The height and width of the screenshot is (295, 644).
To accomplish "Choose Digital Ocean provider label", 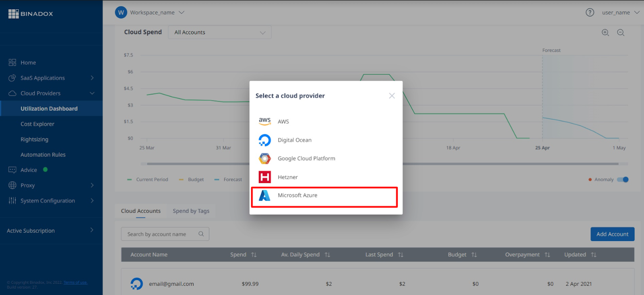I will pyautogui.click(x=295, y=140).
